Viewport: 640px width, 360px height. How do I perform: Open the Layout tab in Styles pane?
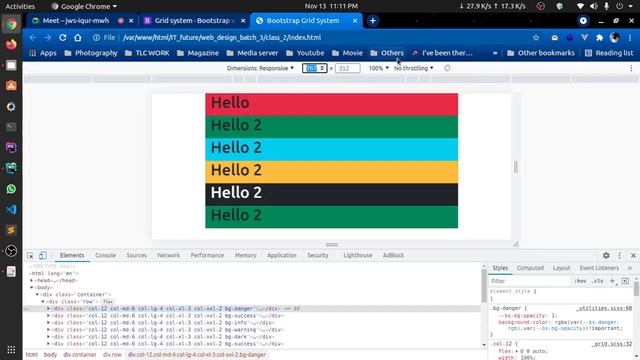pyautogui.click(x=561, y=268)
